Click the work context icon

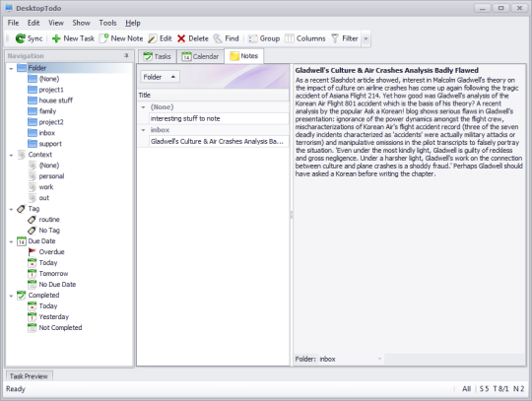pyautogui.click(x=33, y=187)
